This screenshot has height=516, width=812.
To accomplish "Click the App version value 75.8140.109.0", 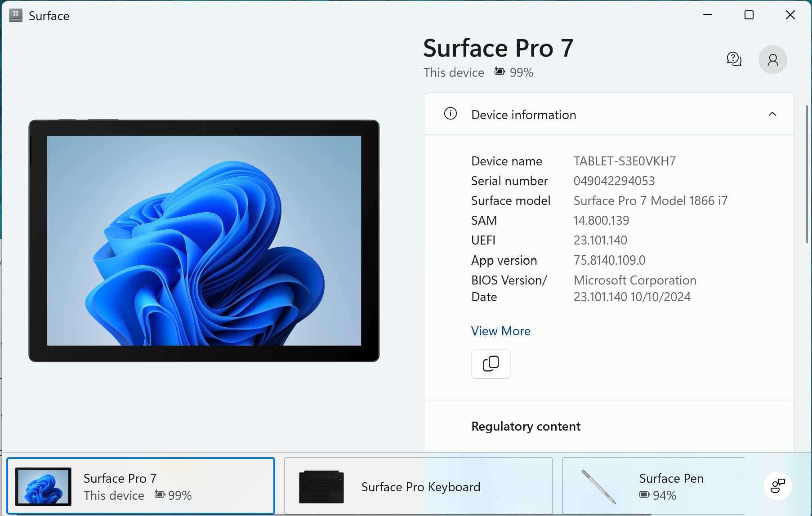I will pos(609,260).
